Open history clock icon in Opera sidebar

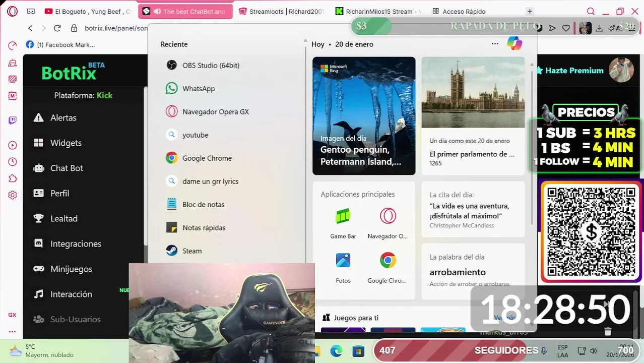13,162
